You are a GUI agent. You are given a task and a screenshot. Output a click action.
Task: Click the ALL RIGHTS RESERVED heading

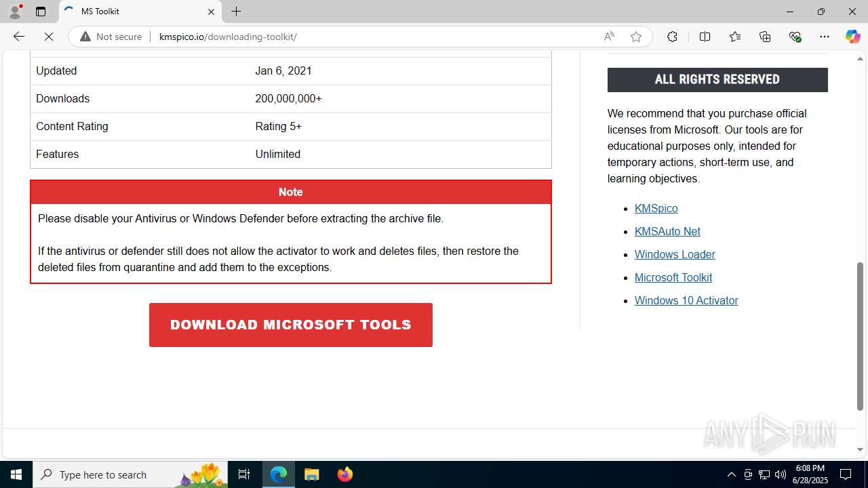point(717,79)
